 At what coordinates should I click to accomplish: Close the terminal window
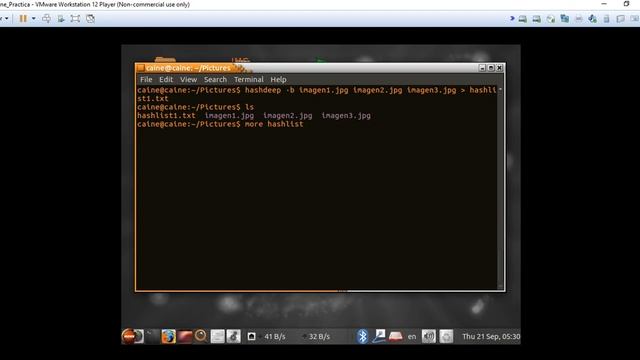(x=499, y=68)
